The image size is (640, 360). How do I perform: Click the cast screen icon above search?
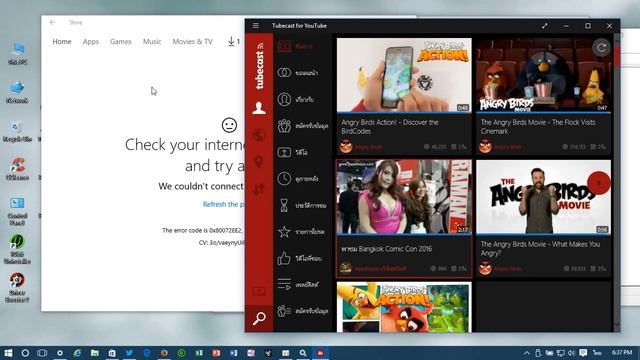click(x=259, y=291)
